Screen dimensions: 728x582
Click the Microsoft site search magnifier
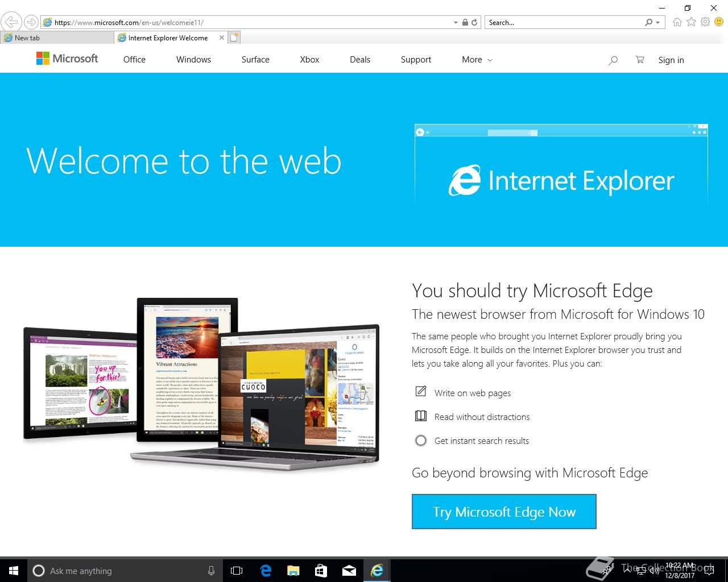tap(613, 60)
